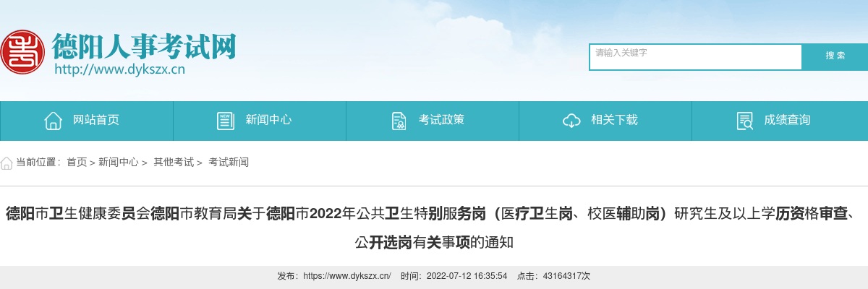Click the document icon for 考试政策
This screenshot has height=289, width=868.
(x=399, y=121)
